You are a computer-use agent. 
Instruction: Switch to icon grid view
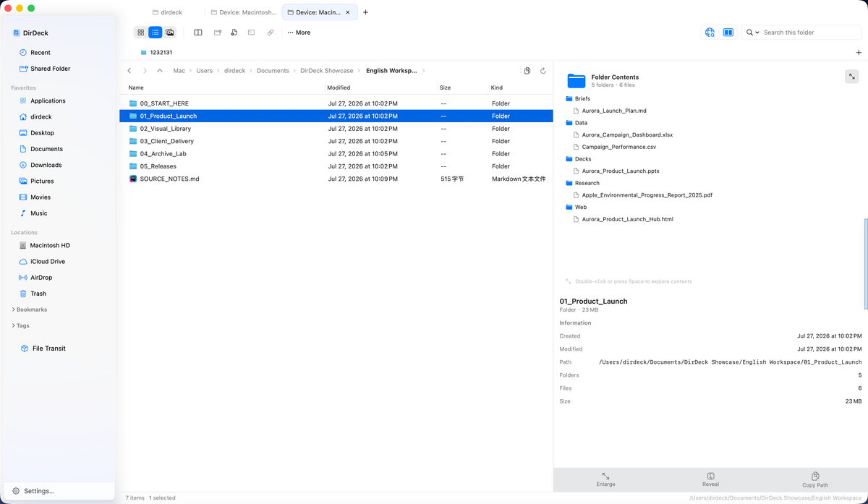click(140, 33)
